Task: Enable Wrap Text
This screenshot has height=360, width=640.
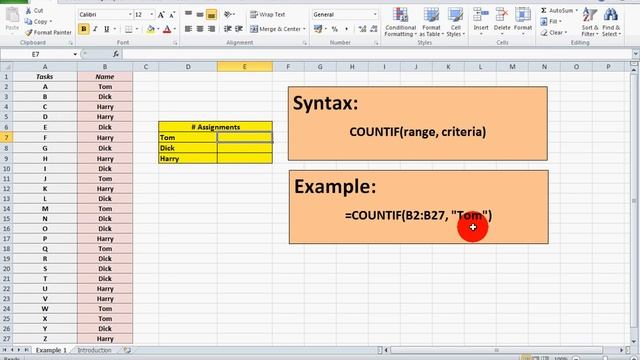Action: [x=267, y=15]
